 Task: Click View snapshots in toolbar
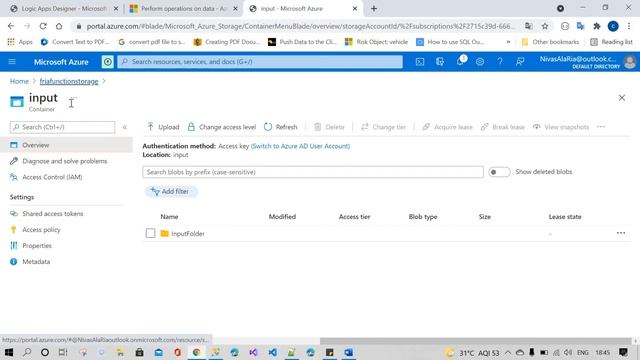click(x=561, y=127)
